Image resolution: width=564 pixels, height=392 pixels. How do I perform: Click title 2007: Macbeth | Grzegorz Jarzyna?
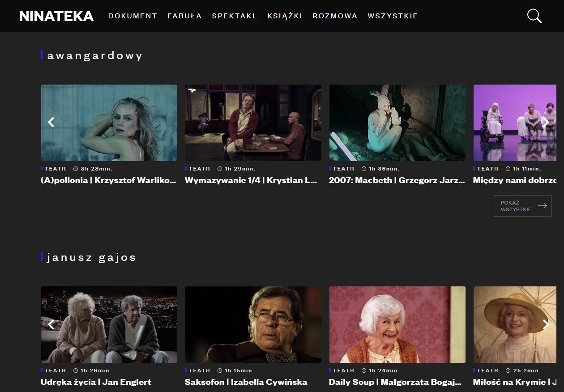pyautogui.click(x=397, y=180)
